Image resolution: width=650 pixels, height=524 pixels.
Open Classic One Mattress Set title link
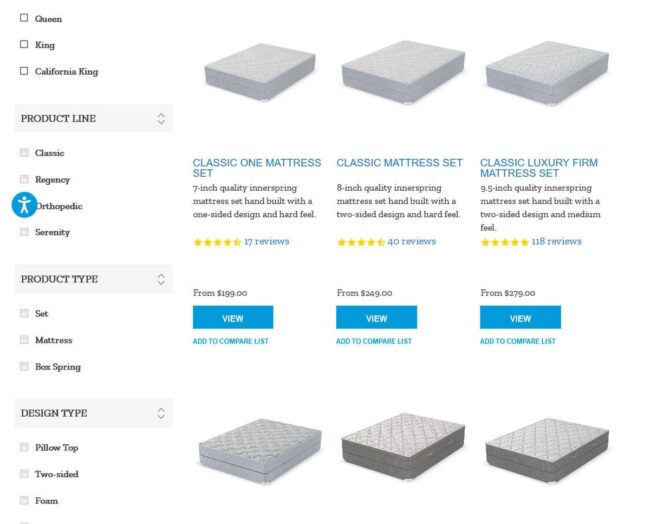pyautogui.click(x=257, y=168)
